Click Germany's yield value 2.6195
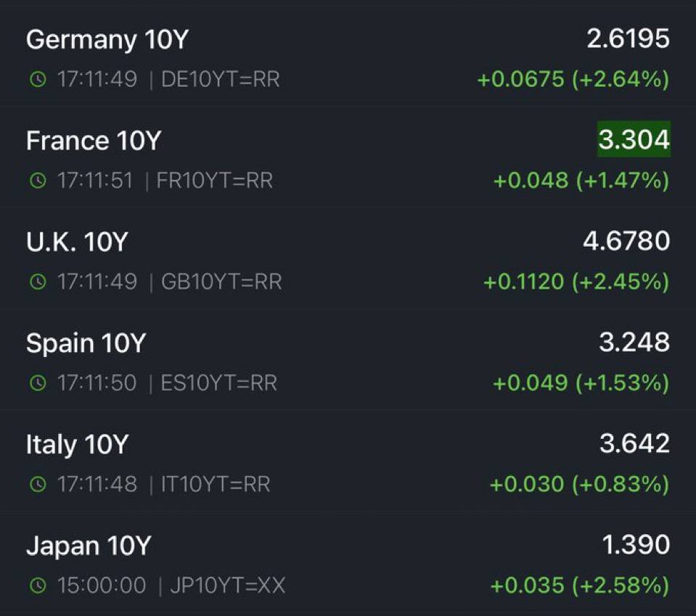Screen dimensions: 696x616 coord(628,39)
